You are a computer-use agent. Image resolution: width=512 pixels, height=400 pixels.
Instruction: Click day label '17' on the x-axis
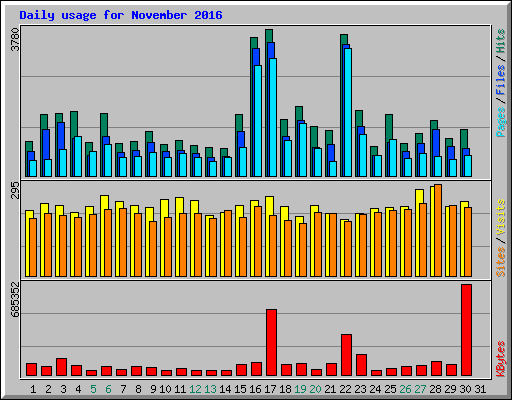[270, 389]
